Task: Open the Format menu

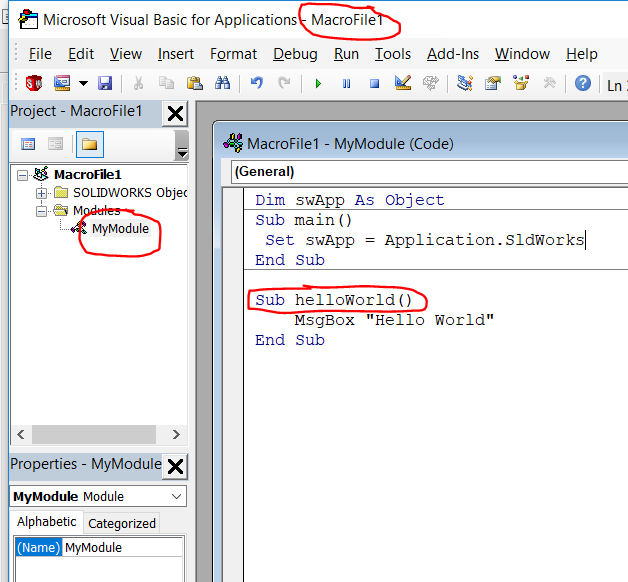Action: click(233, 54)
